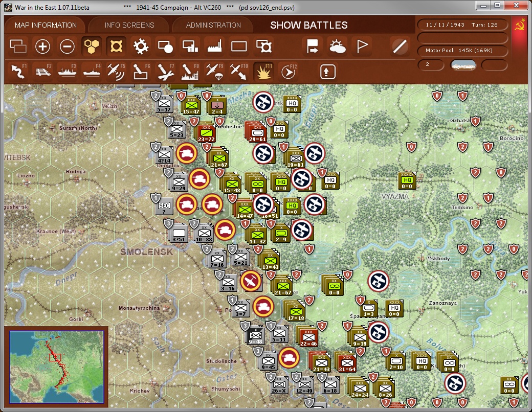The height and width of the screenshot is (412, 532).
Task: Click the Rudnya town label
Action: [x=76, y=171]
